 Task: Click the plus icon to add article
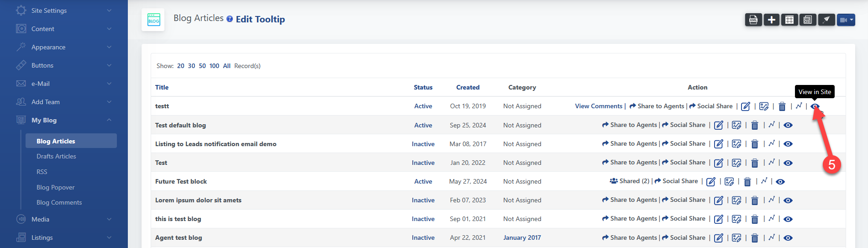[x=772, y=20]
